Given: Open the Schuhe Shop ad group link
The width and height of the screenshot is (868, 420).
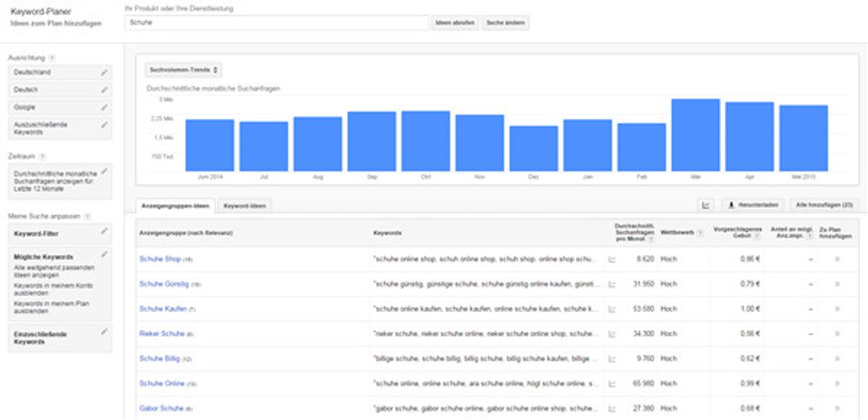Looking at the screenshot, I should coord(160,259).
